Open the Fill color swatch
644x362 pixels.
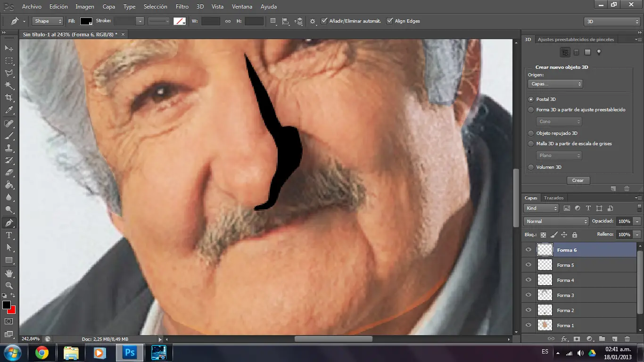86,21
